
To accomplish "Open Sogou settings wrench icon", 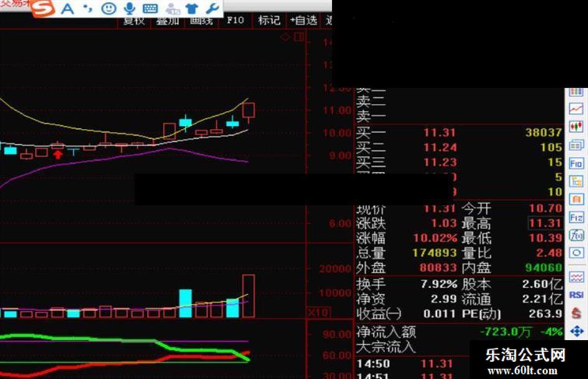I will point(212,8).
